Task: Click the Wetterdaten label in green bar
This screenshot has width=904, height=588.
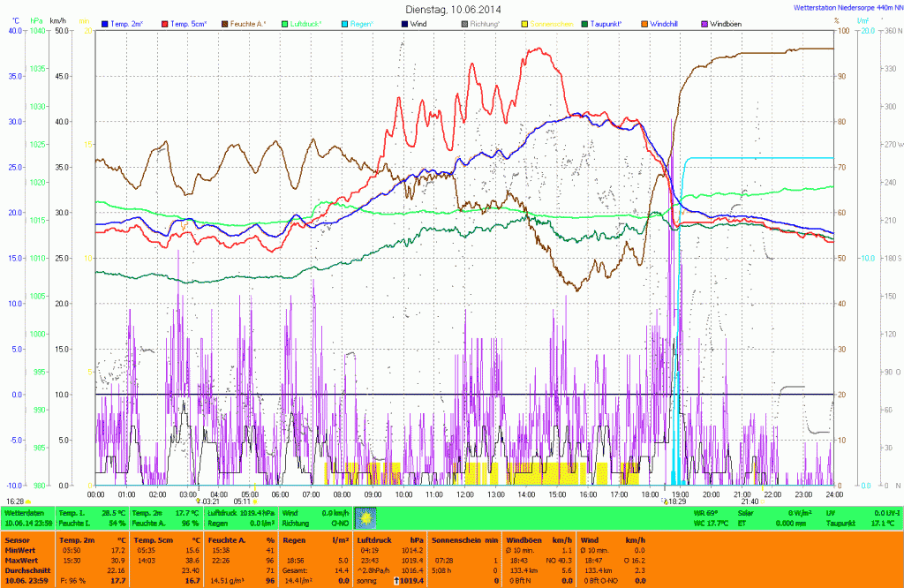Action: coord(25,513)
